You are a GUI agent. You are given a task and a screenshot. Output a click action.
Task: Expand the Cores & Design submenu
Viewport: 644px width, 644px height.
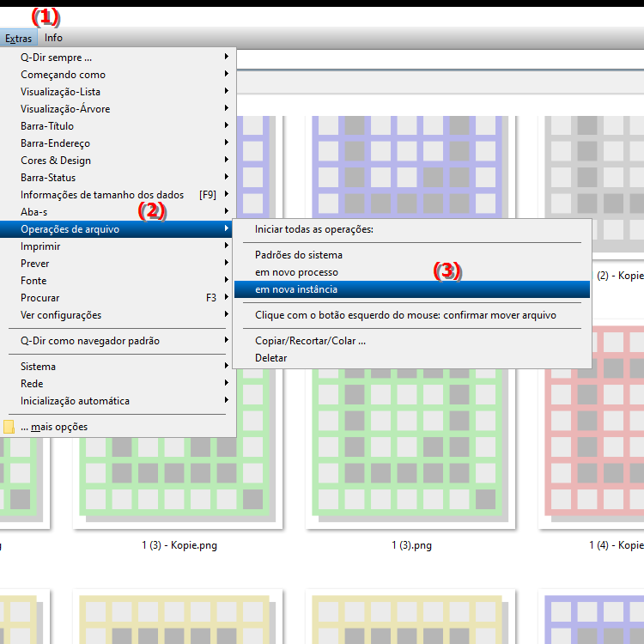pyautogui.click(x=56, y=161)
